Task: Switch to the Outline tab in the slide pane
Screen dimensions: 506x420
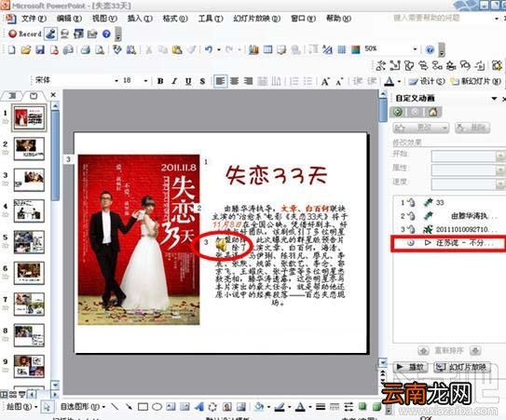Action: coord(13,96)
